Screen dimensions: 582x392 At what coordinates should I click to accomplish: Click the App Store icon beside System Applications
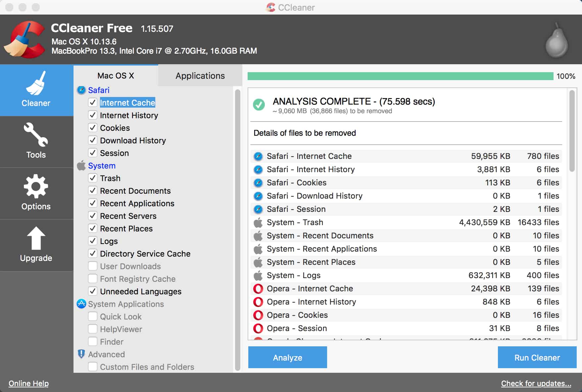point(81,304)
